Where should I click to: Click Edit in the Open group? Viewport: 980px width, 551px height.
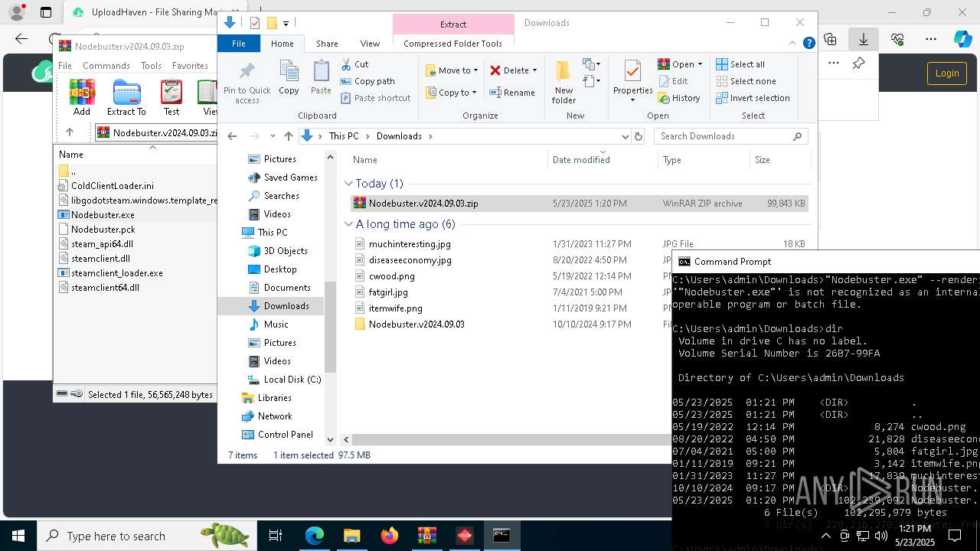click(672, 81)
